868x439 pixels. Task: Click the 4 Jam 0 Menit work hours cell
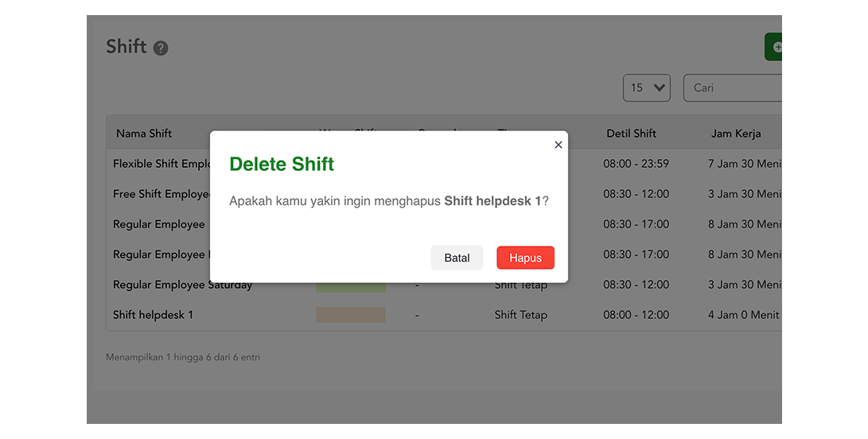743,315
